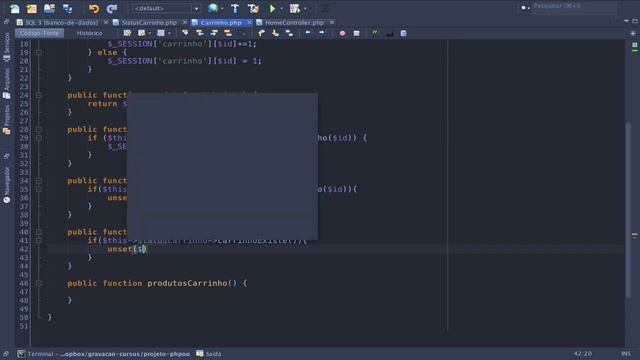Collapse produtosCarrinho fold marker at line 46
Viewport: 640px width, 360px height.
click(39, 283)
